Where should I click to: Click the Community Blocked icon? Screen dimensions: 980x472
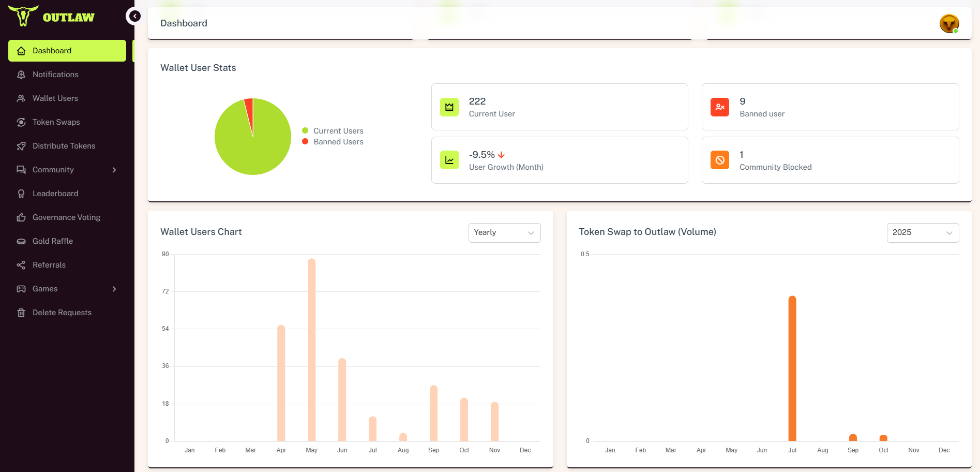pos(719,160)
